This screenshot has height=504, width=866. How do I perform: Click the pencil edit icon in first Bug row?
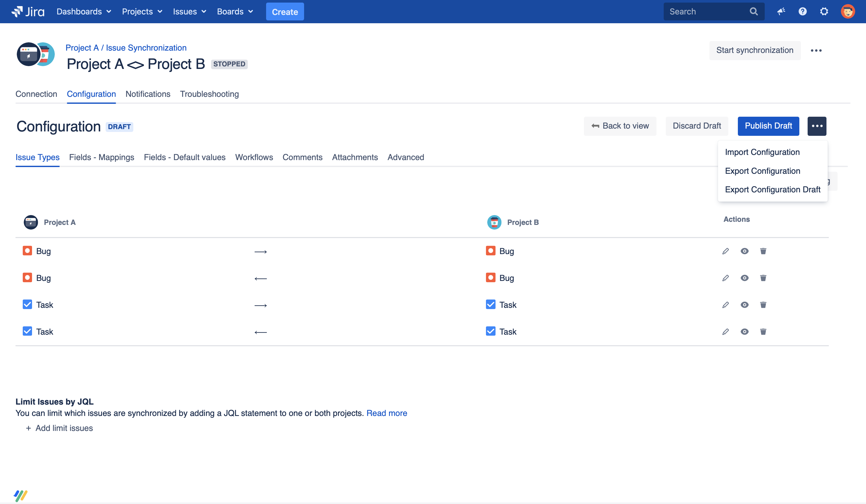point(725,251)
